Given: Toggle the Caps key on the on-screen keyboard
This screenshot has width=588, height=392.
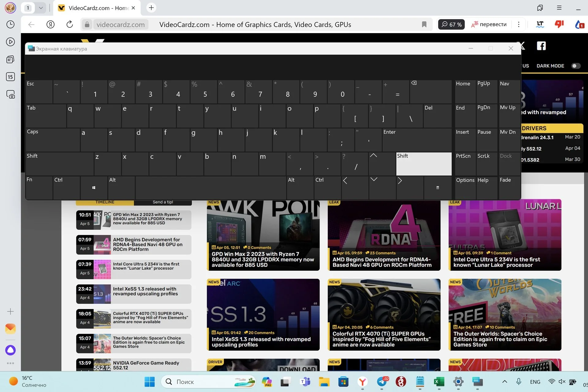Looking at the screenshot, I should click(x=53, y=140).
